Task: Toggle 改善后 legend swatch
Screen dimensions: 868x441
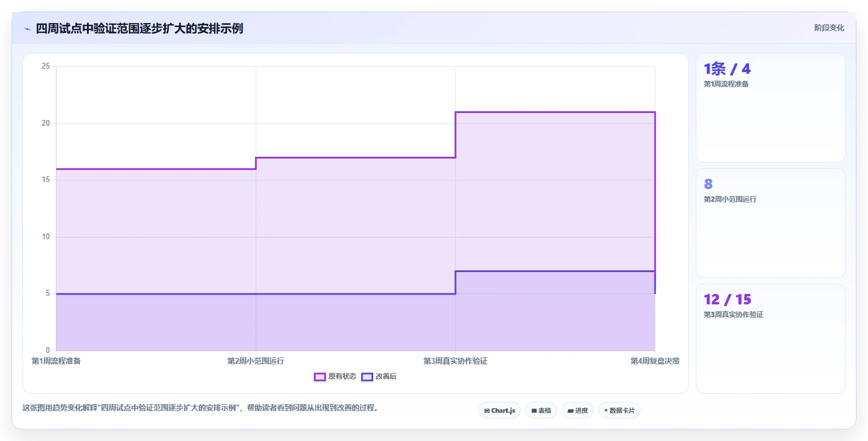Action: [x=367, y=376]
